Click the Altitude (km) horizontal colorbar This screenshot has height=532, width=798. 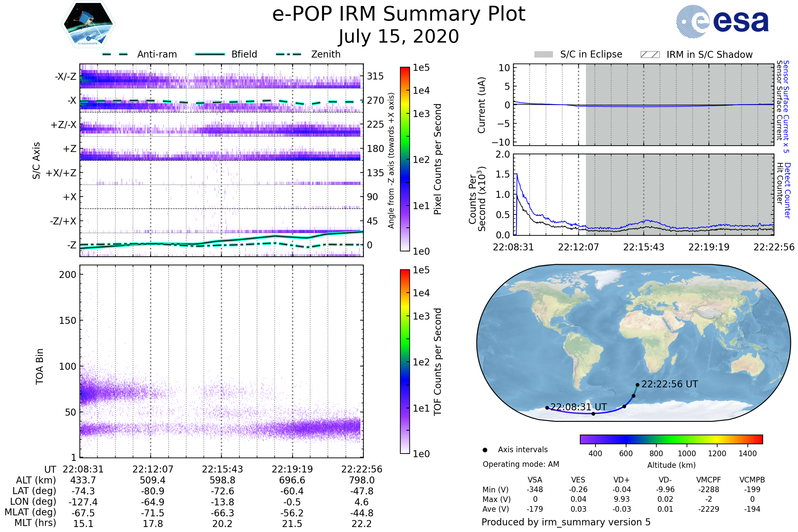click(x=671, y=439)
